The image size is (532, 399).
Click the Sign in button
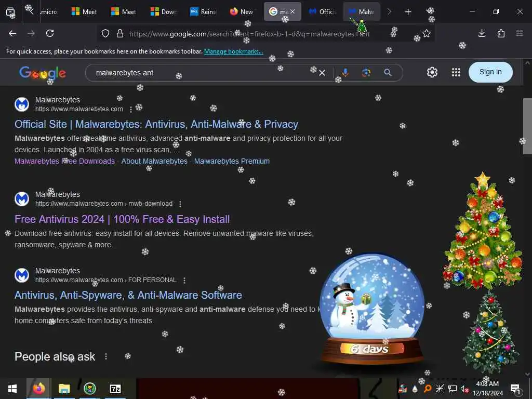[x=490, y=72]
